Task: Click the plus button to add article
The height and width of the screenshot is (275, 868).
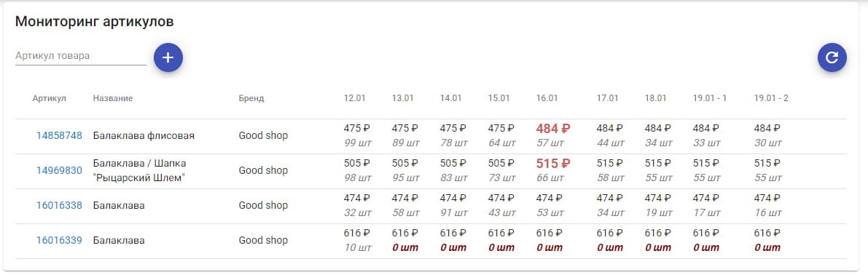Action: click(168, 57)
